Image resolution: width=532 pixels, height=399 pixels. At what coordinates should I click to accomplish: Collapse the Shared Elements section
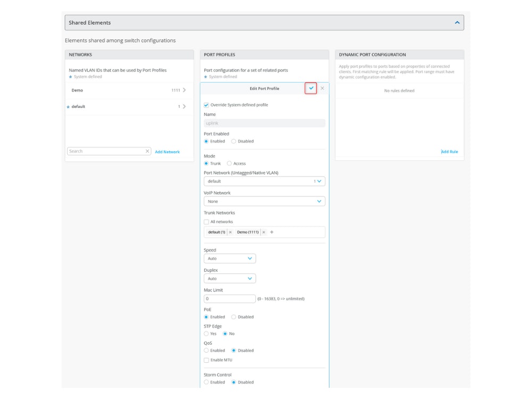(x=457, y=23)
